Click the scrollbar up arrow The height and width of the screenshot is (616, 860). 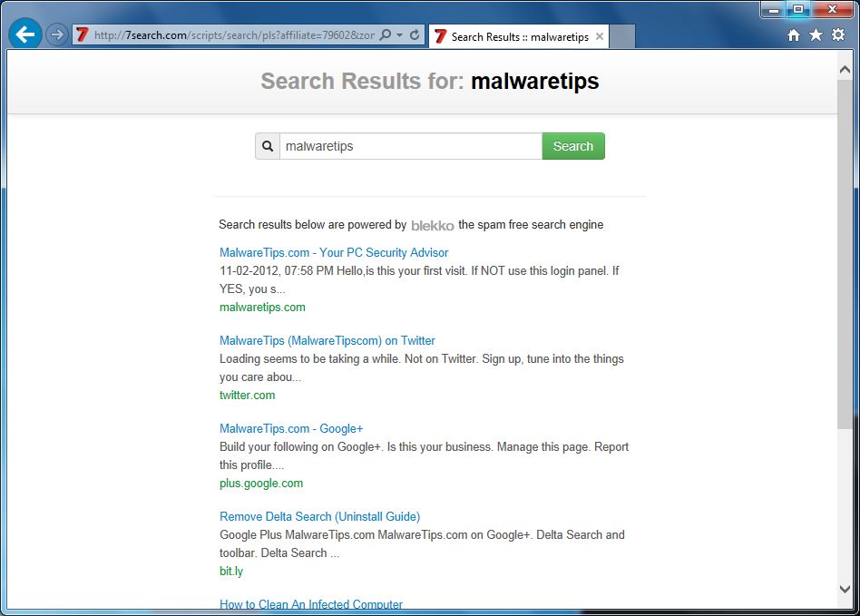pyautogui.click(x=845, y=70)
